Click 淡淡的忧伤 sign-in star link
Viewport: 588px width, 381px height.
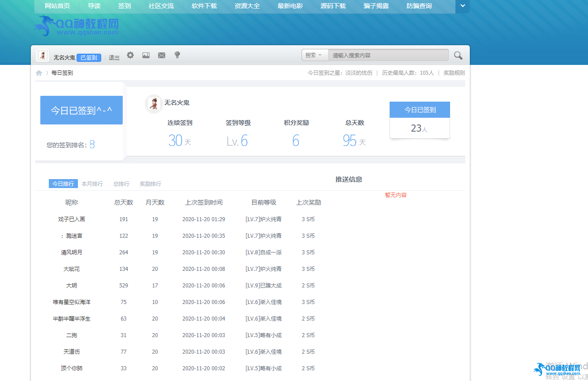[x=359, y=73]
